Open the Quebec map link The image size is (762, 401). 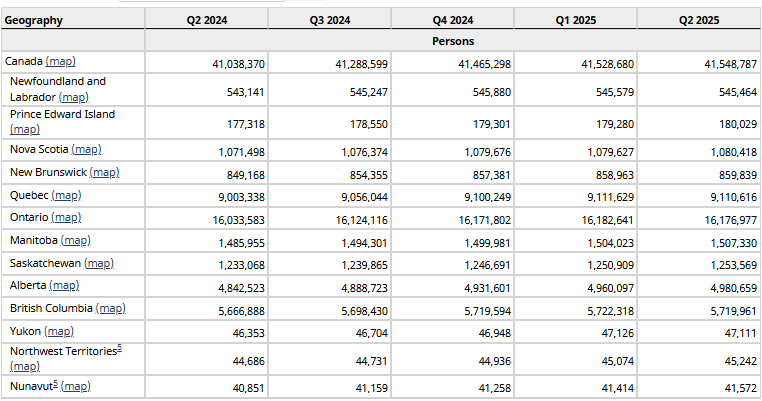click(67, 195)
